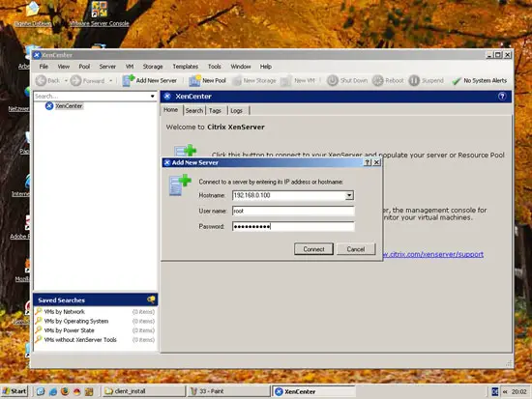Image resolution: width=532 pixels, height=399 pixels.
Task: Click the Connect button
Action: tap(313, 249)
